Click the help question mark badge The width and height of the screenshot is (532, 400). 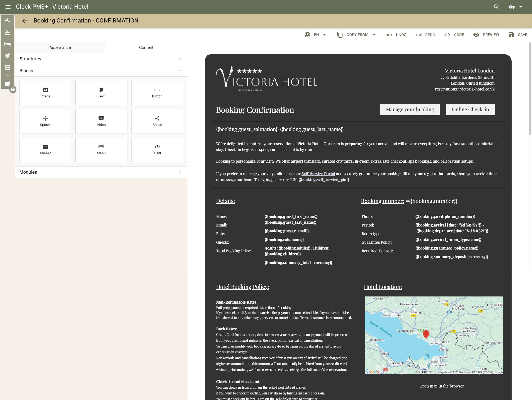(x=13, y=90)
